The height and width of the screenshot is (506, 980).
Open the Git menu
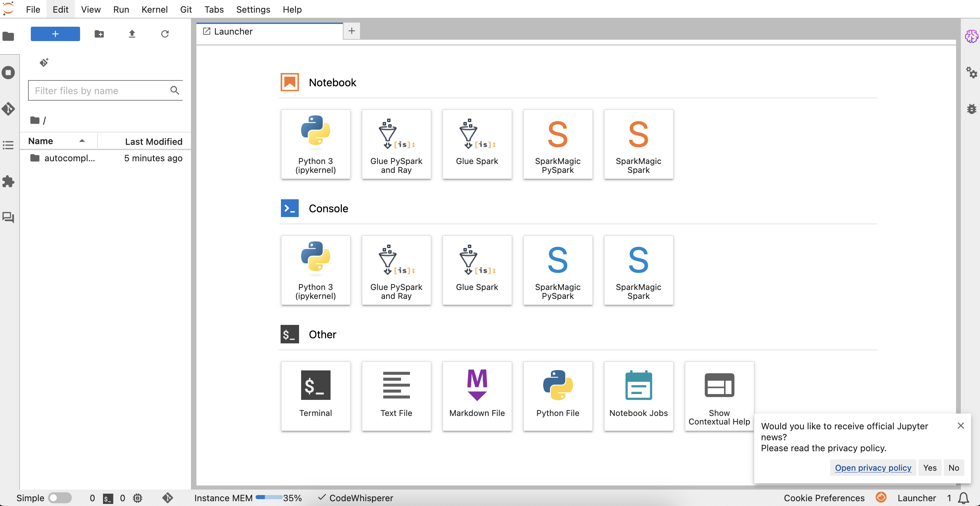coord(186,10)
